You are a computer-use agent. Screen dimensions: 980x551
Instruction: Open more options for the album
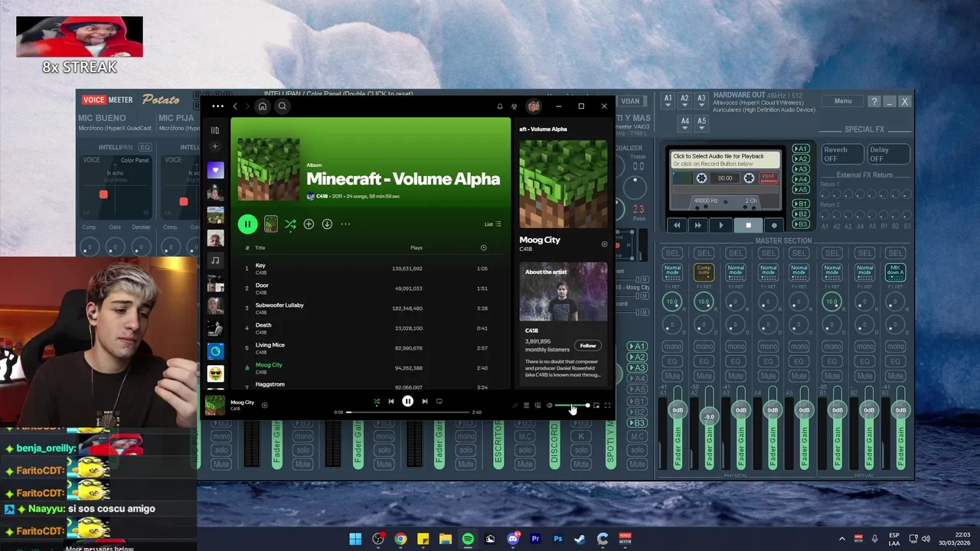(345, 224)
